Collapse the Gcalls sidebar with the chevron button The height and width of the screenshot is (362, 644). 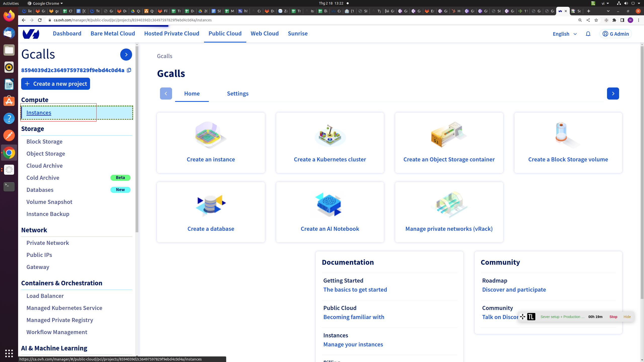[126, 55]
